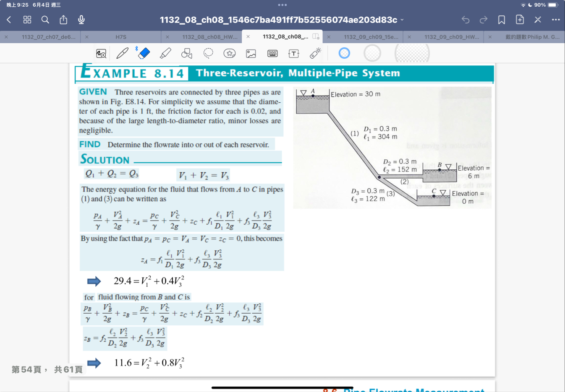Switch to the H7S tab

pyautogui.click(x=121, y=37)
